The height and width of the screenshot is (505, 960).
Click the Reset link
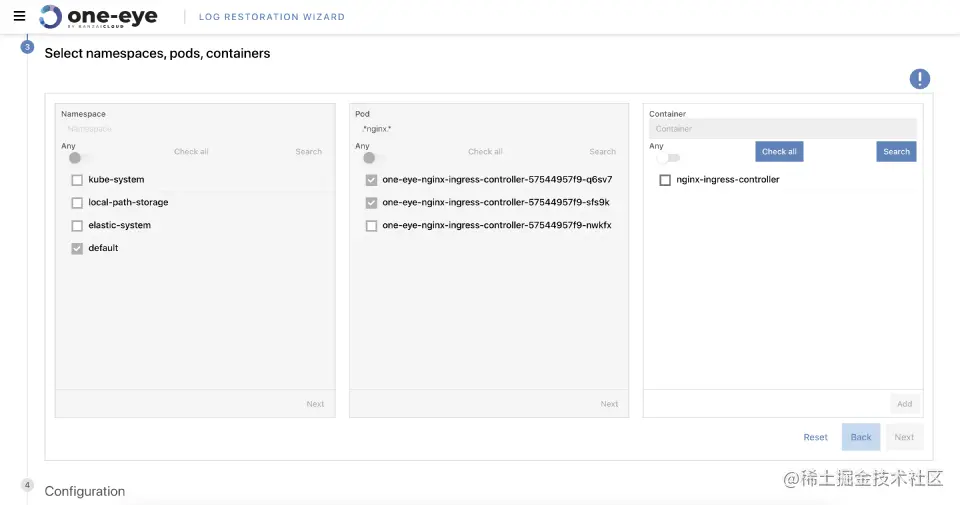tap(815, 437)
